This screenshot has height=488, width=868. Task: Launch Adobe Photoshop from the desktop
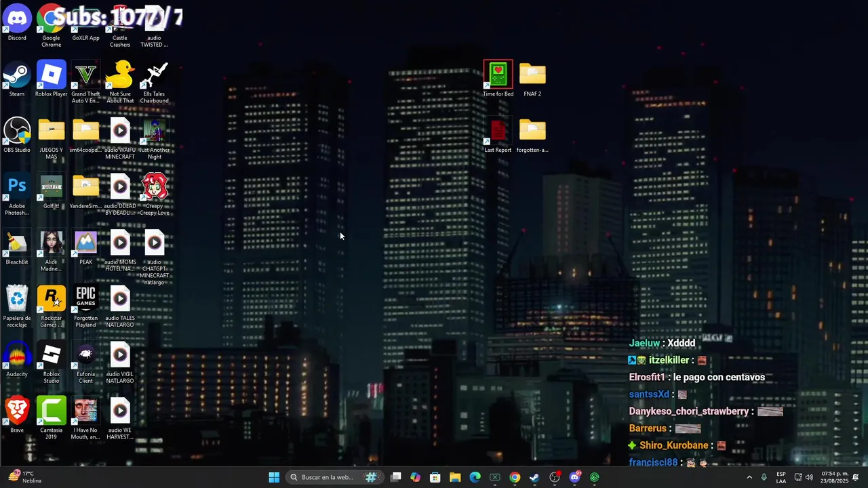pos(17,195)
